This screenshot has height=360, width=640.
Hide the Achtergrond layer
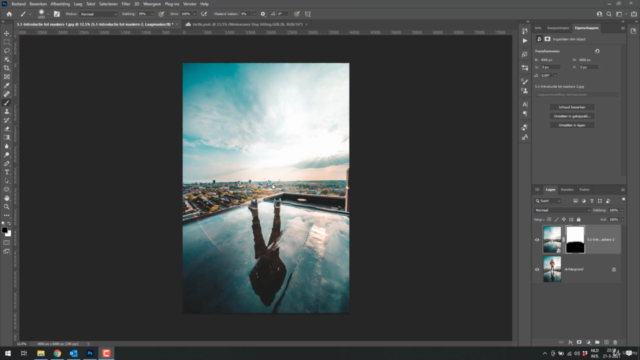click(537, 269)
